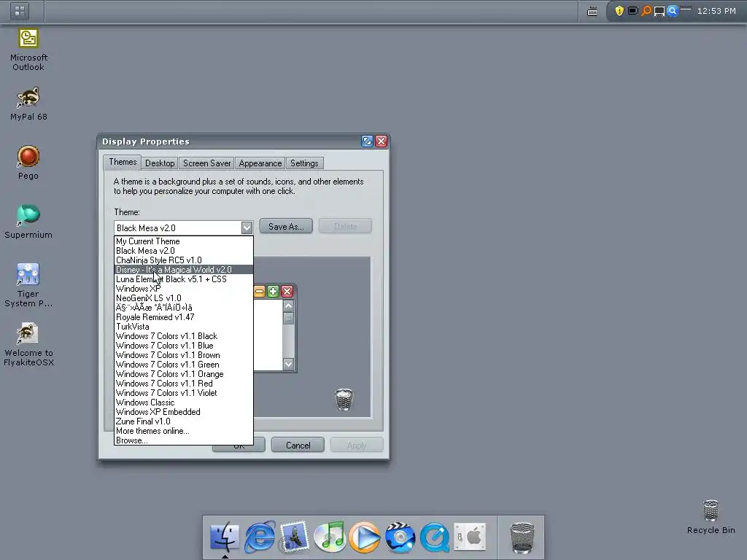Choose More themes online... entry

pos(183,431)
